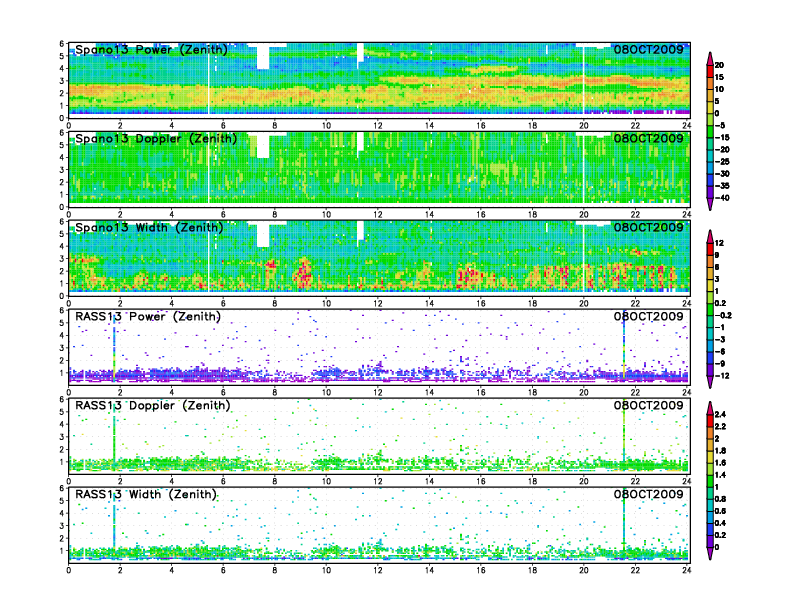Click the '-0.2' label on the middle colorbar
Screen dimensions: 792x612
tap(723, 316)
